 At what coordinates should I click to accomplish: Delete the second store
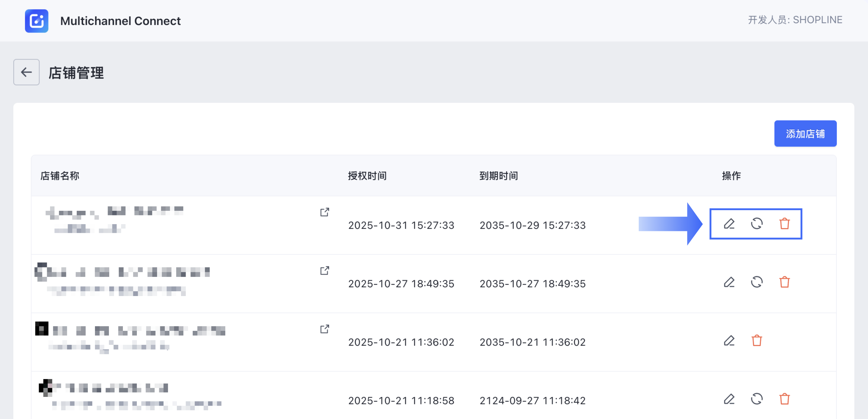point(784,282)
